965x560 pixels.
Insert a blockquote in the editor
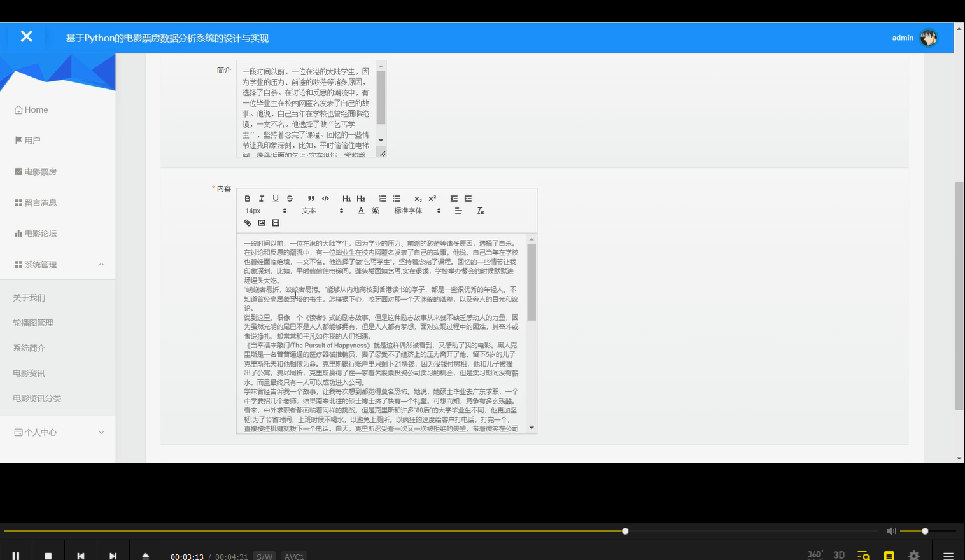(x=311, y=199)
